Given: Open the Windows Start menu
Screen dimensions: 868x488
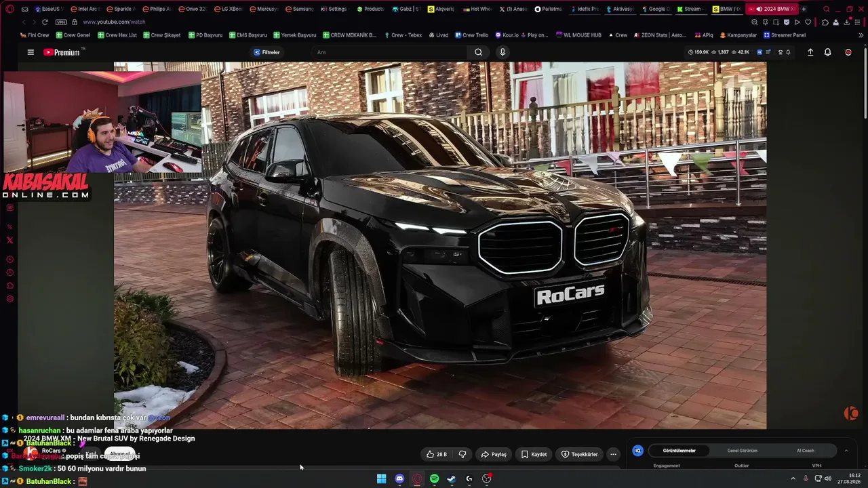Looking at the screenshot, I should click(382, 479).
